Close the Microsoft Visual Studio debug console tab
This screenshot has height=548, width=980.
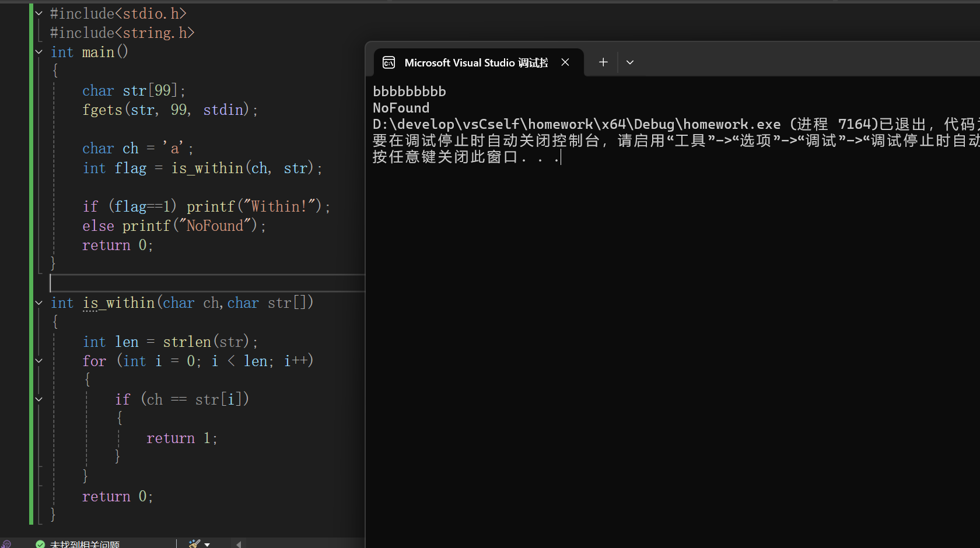pyautogui.click(x=565, y=62)
